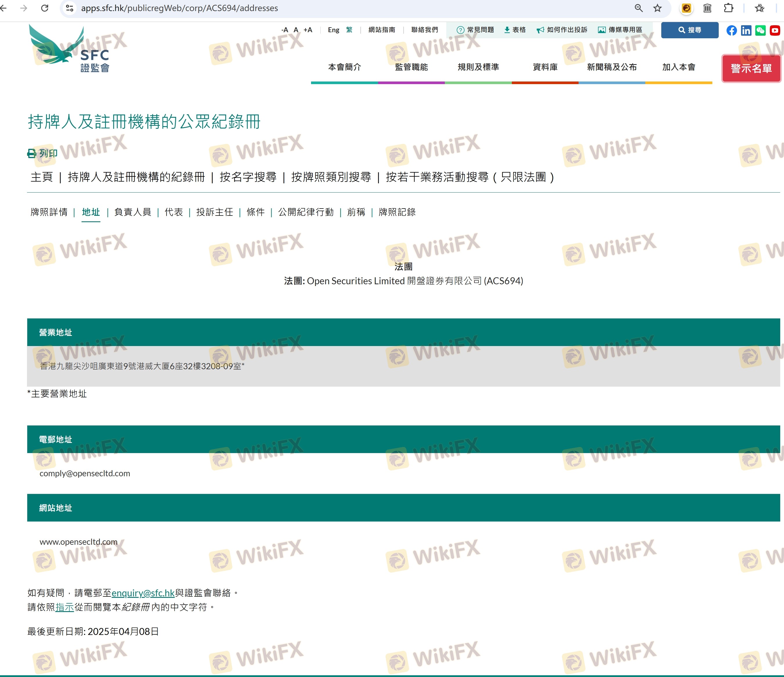
Task: Switch to the 牌照記錄 tab
Action: click(x=397, y=212)
